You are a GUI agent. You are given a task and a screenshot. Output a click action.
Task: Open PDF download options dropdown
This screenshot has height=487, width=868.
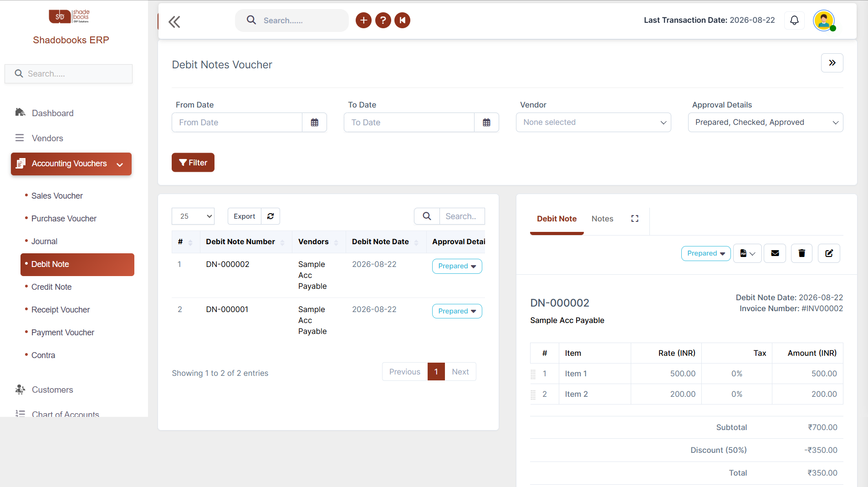tap(747, 253)
